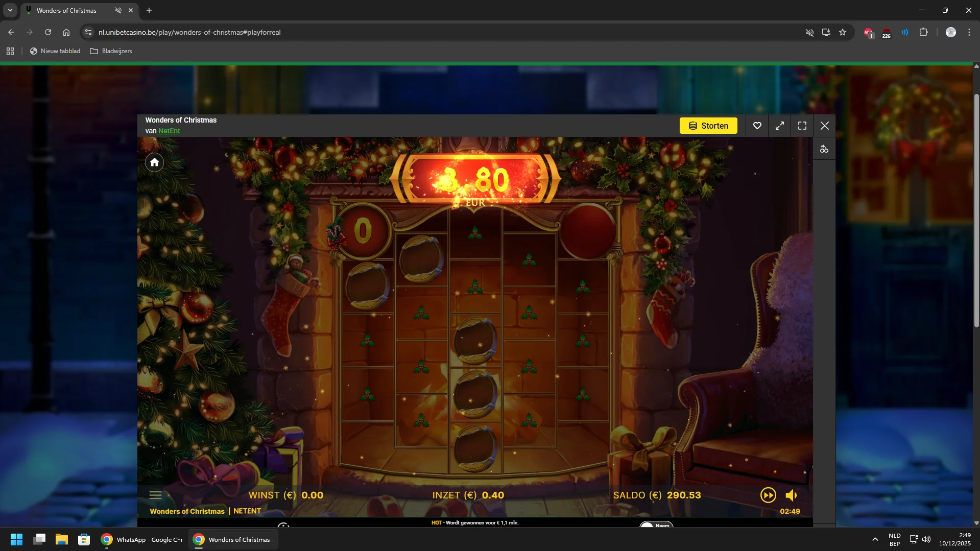The width and height of the screenshot is (980, 551).
Task: Open the Adblock Plus extension
Action: [869, 33]
